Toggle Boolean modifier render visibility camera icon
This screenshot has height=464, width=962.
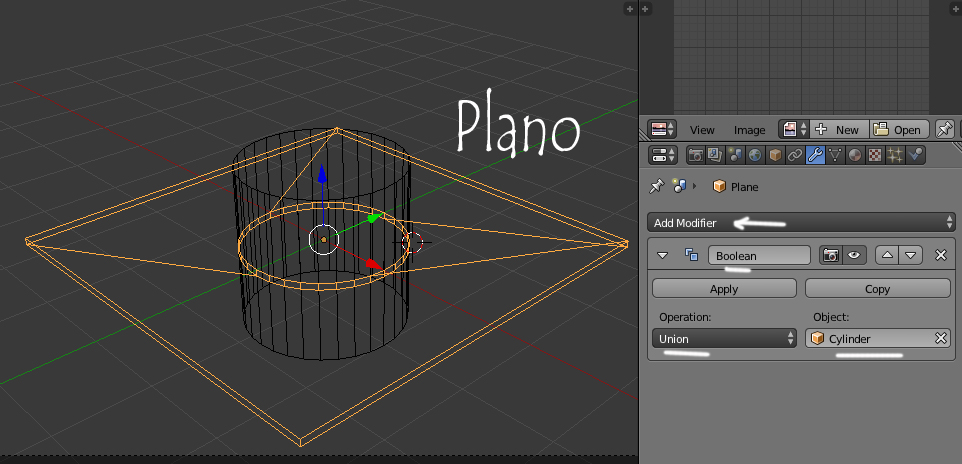pyautogui.click(x=831, y=255)
